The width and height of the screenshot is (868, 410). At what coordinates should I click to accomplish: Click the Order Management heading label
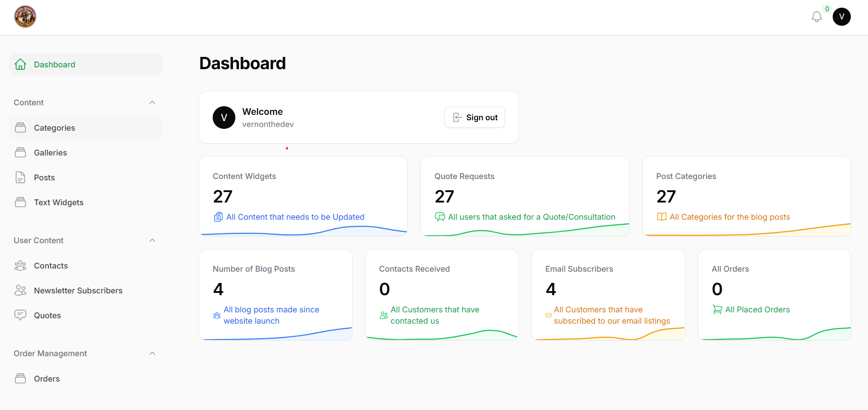click(50, 353)
